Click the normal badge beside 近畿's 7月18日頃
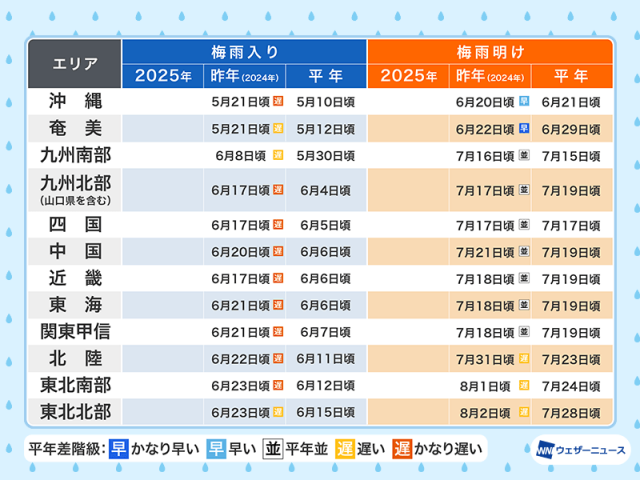 (524, 278)
